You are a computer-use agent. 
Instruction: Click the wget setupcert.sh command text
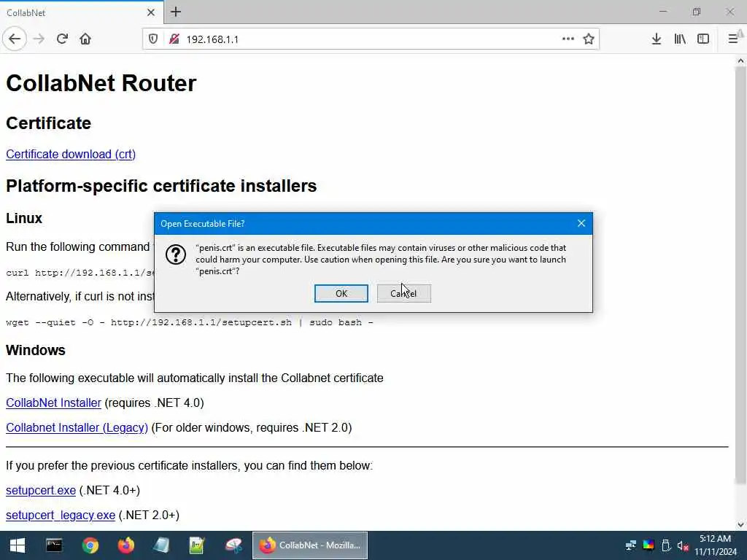[189, 322]
